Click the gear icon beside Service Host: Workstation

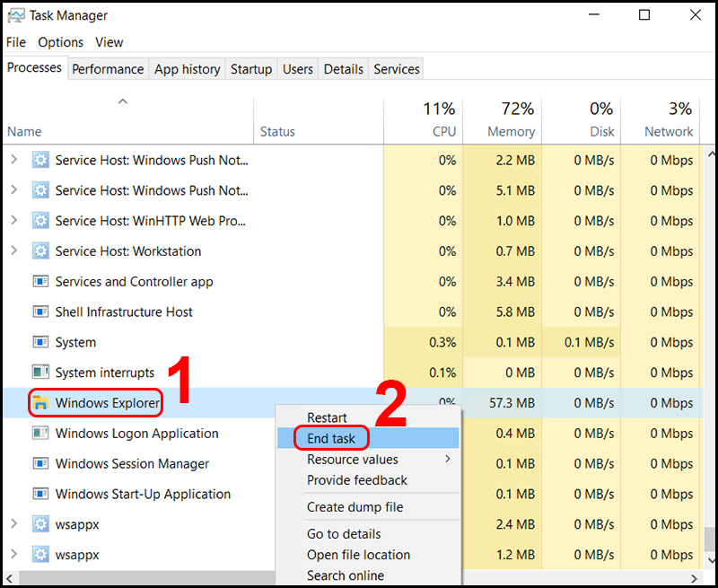click(x=40, y=251)
